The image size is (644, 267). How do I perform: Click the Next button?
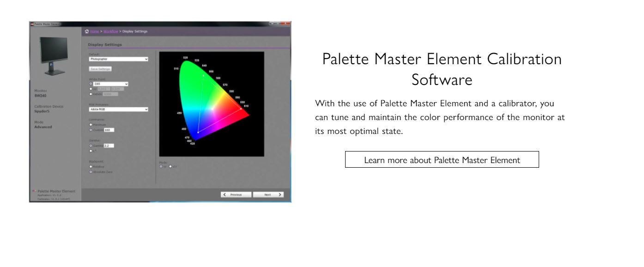point(268,194)
